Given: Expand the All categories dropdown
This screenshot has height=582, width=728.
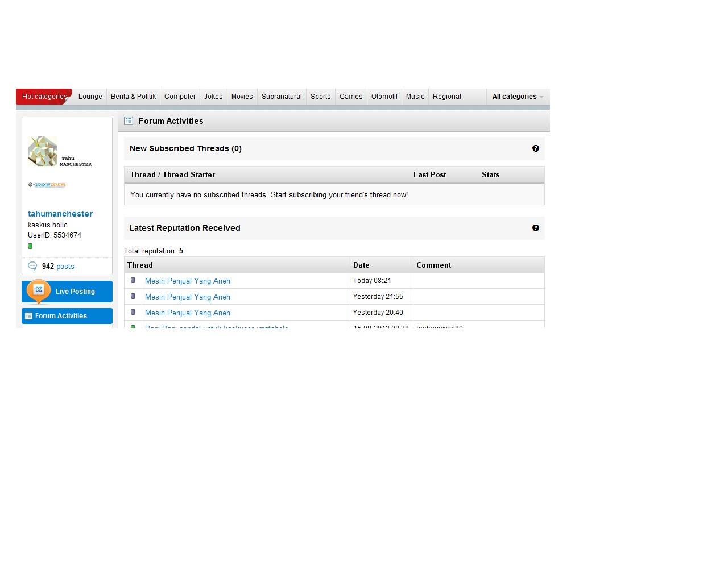Looking at the screenshot, I should coord(518,97).
